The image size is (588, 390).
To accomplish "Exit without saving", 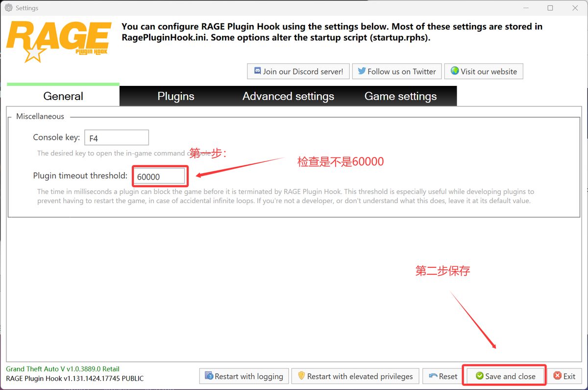I will 564,376.
